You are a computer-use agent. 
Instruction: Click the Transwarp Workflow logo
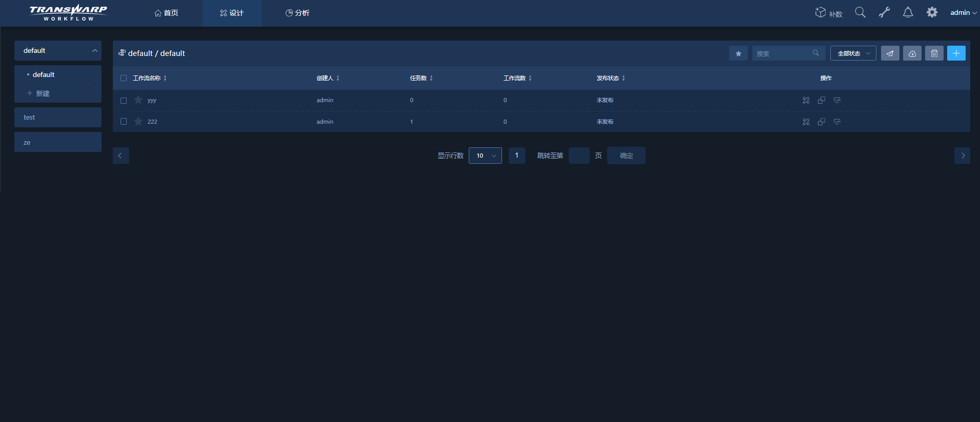(68, 12)
